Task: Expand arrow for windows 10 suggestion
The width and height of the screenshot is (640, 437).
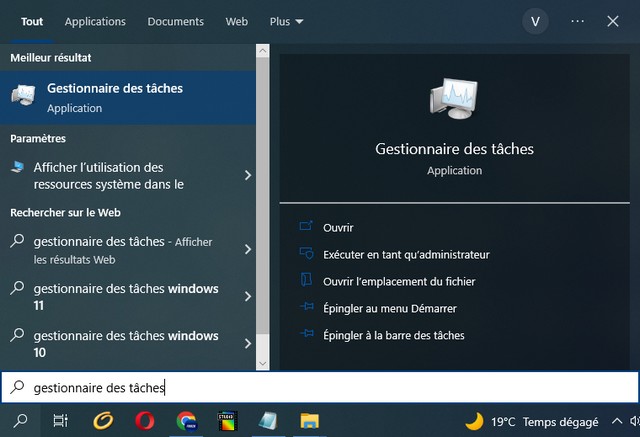Action: 248,344
